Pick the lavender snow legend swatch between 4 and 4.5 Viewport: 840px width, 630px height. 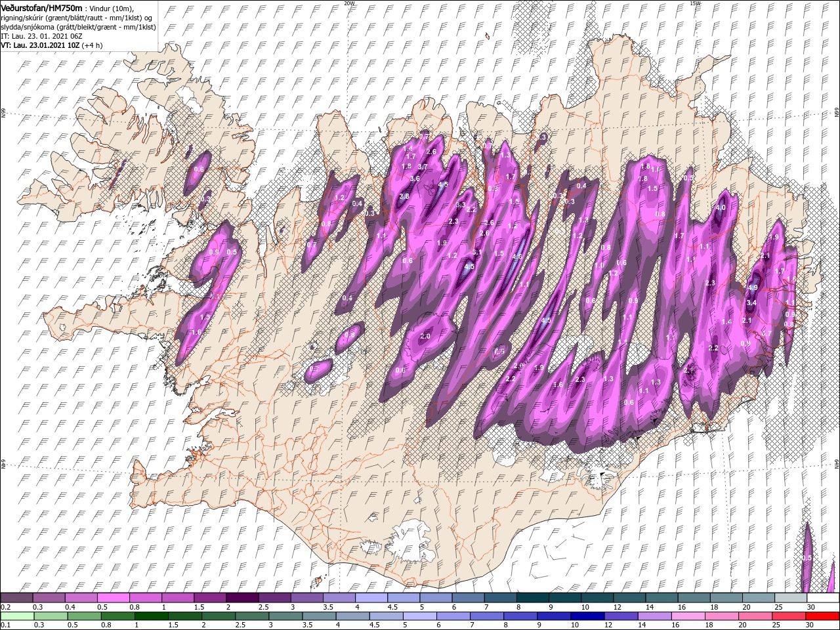[x=371, y=597]
